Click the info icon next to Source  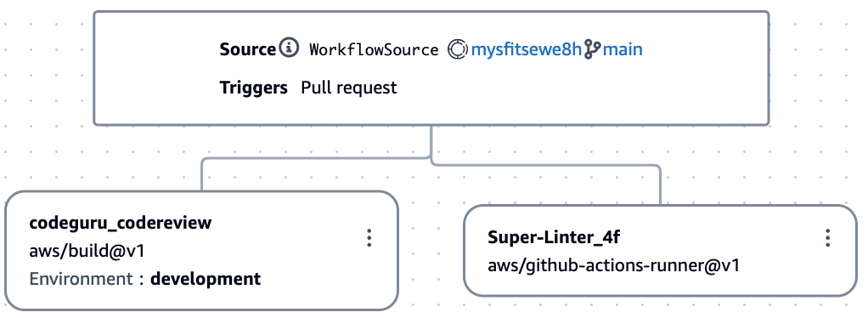coord(289,48)
